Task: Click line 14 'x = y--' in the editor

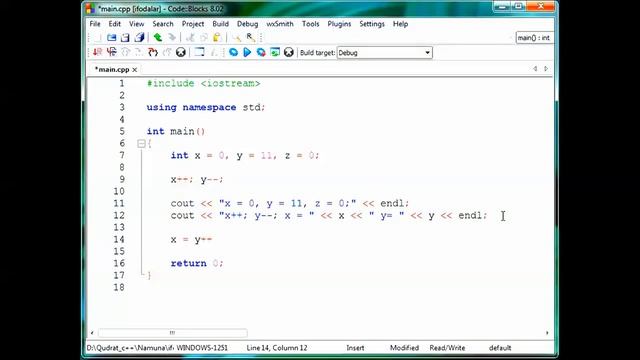Action: click(x=191, y=240)
